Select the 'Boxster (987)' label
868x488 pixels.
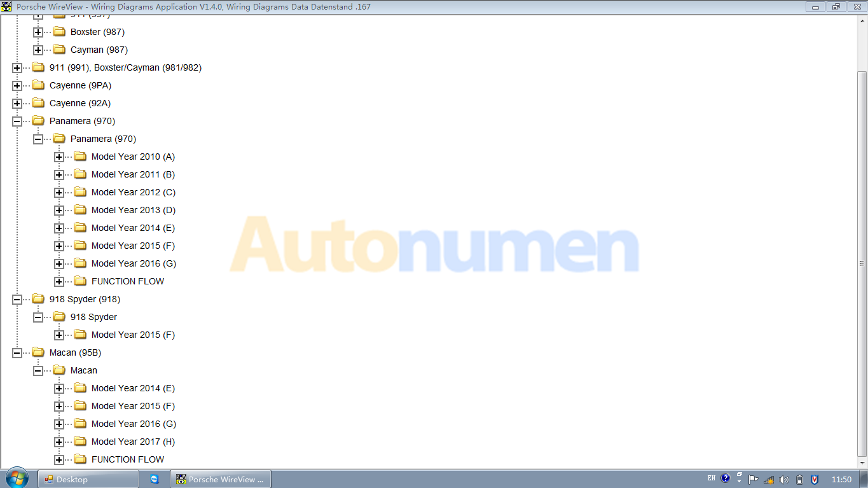click(x=97, y=32)
